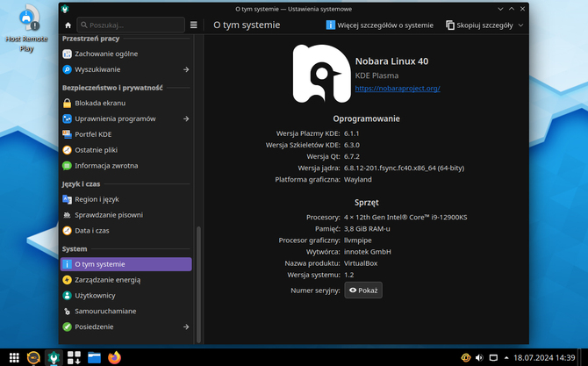Image resolution: width=588 pixels, height=366 pixels.
Task: Open the yellow helmet app in taskbar
Action: click(x=33, y=358)
